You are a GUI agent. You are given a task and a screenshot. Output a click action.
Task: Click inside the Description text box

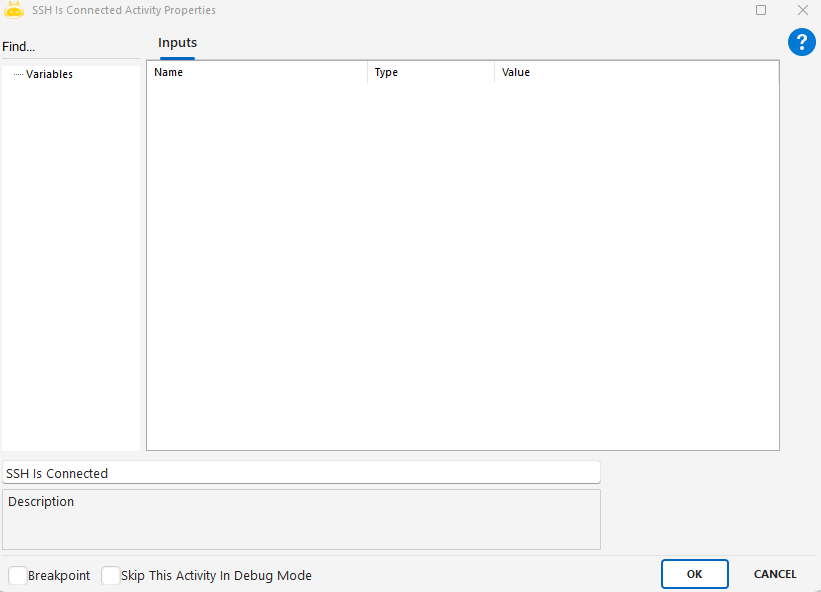tap(300, 520)
